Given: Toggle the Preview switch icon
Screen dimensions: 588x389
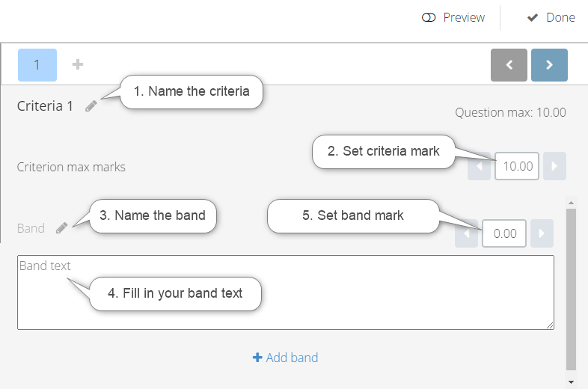Looking at the screenshot, I should pyautogui.click(x=428, y=18).
